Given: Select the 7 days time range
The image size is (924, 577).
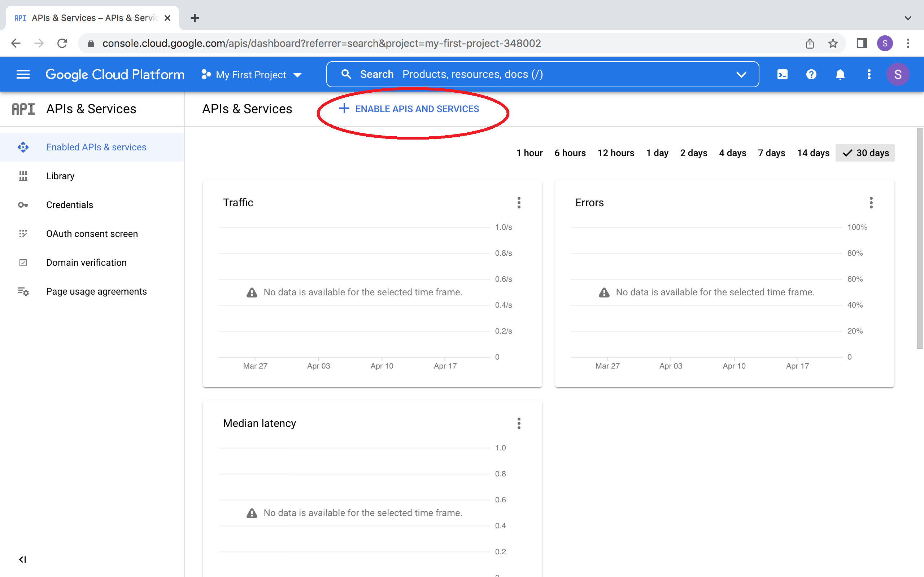Looking at the screenshot, I should (771, 153).
